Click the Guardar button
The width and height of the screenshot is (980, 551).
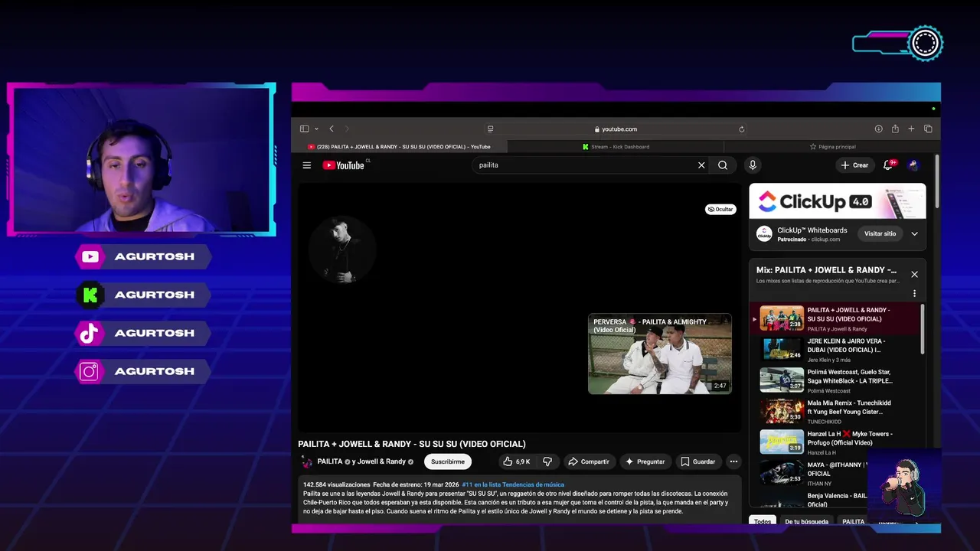click(698, 461)
